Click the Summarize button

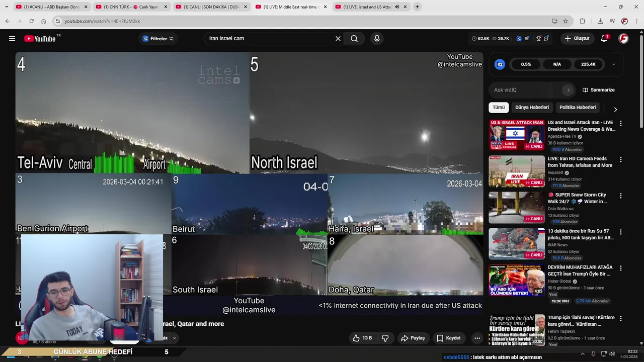coord(599,90)
